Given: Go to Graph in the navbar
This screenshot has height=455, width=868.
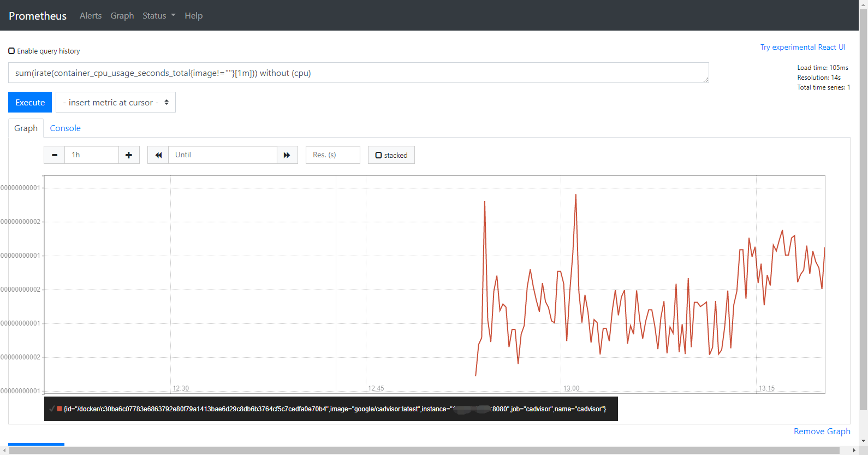Looking at the screenshot, I should click(x=122, y=16).
